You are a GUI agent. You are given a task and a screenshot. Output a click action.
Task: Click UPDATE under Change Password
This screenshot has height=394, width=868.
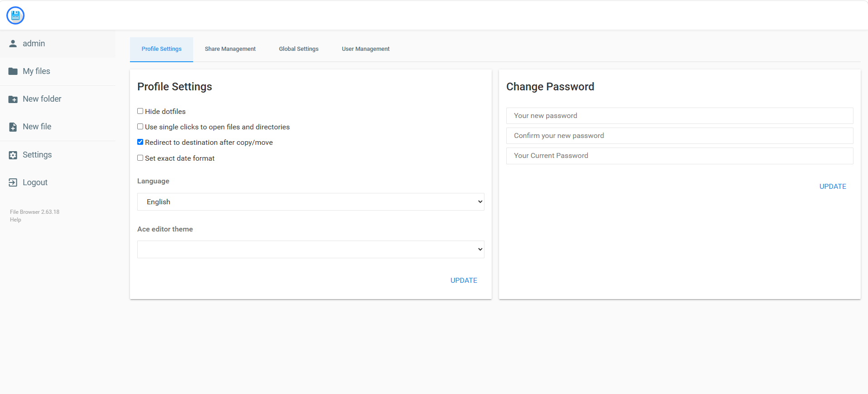[x=833, y=187]
